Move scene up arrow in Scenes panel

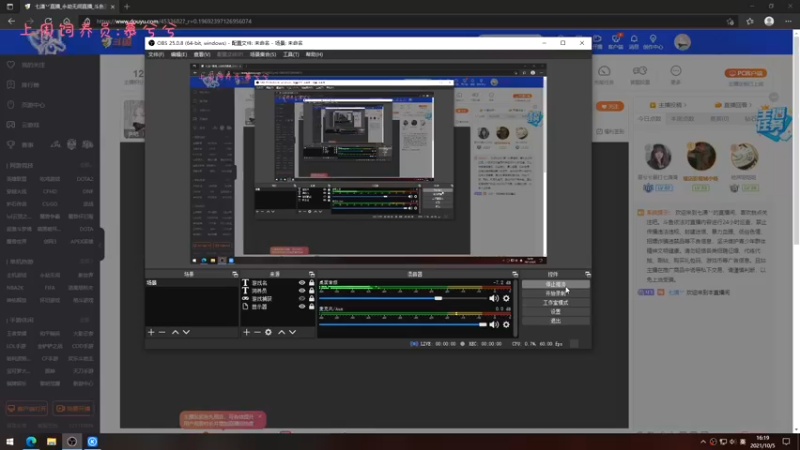(175, 332)
